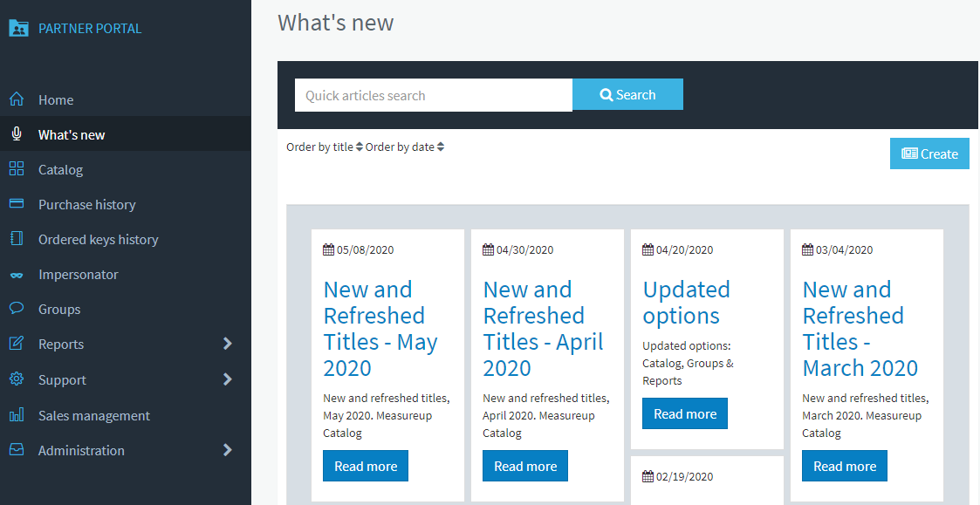
Task: Open the Home house icon
Action: 17,99
